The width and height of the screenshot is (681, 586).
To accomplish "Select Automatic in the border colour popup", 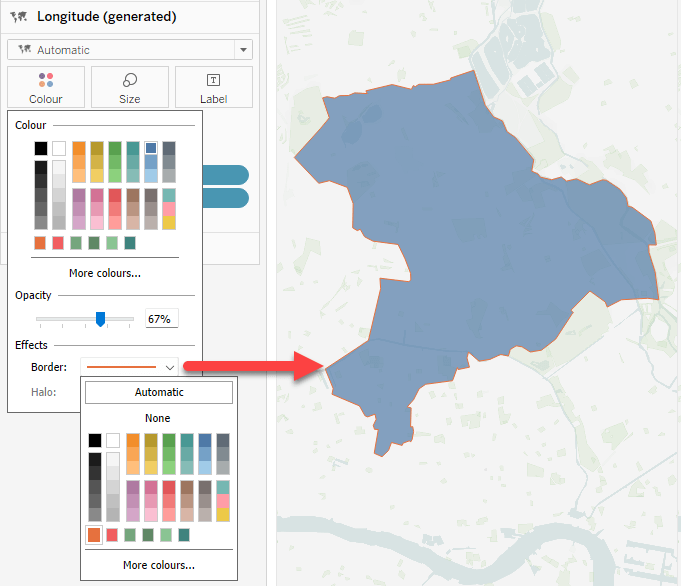I will pos(159,392).
